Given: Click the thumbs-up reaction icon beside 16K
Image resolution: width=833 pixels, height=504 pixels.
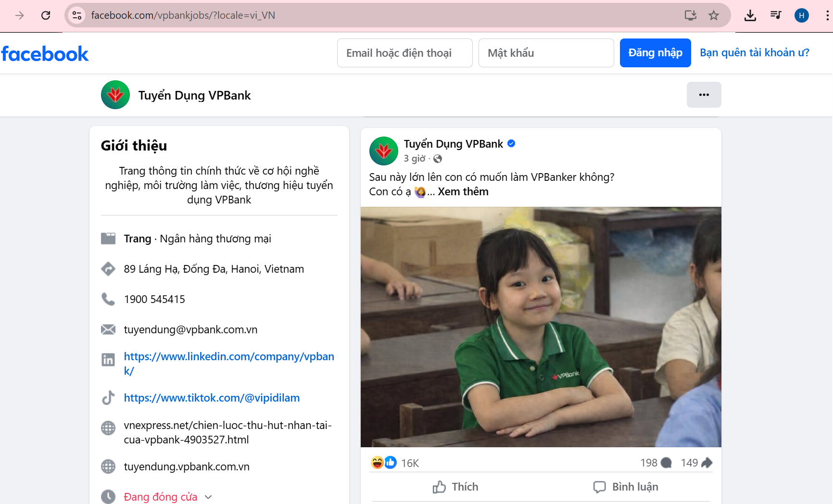Looking at the screenshot, I should (390, 462).
